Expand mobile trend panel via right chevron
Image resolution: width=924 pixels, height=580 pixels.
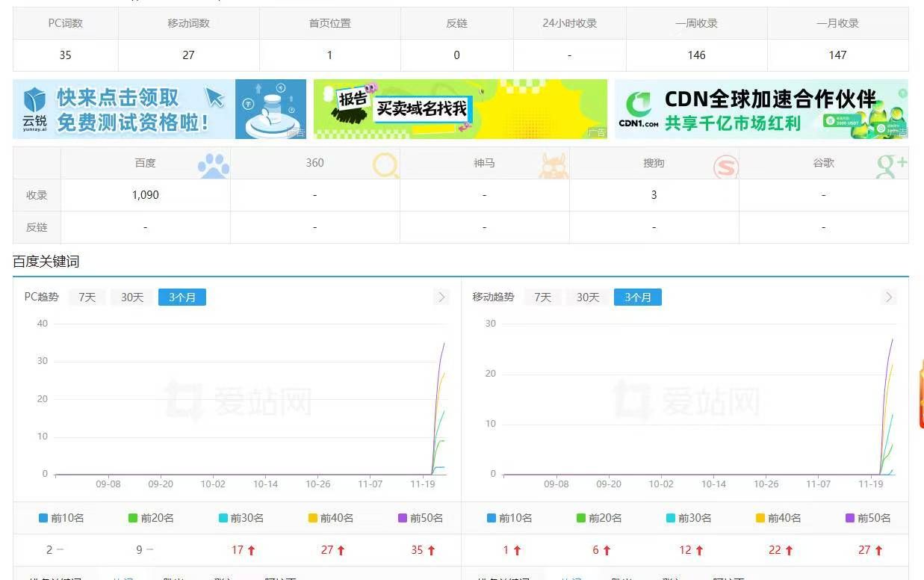point(888,297)
